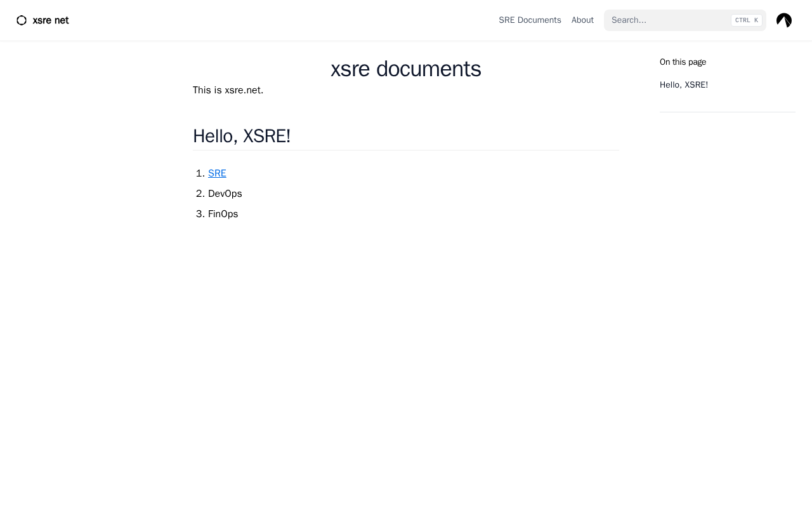Follow the SRE link in the list
Image resolution: width=812 pixels, height=508 pixels.
pos(217,173)
